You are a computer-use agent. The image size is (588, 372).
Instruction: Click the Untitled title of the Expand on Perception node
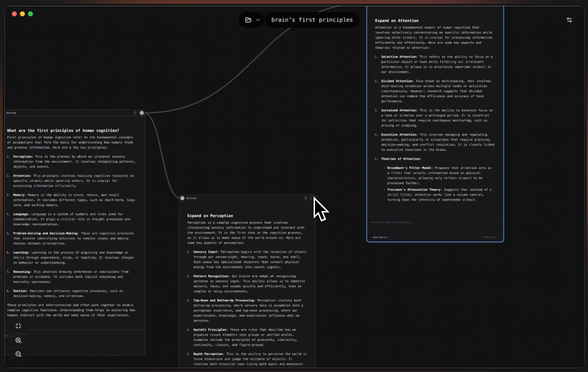point(191,198)
